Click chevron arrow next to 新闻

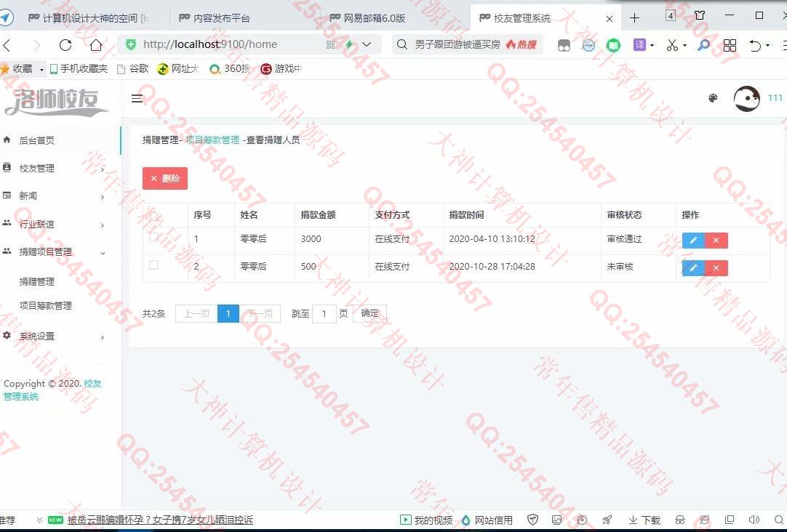(103, 197)
